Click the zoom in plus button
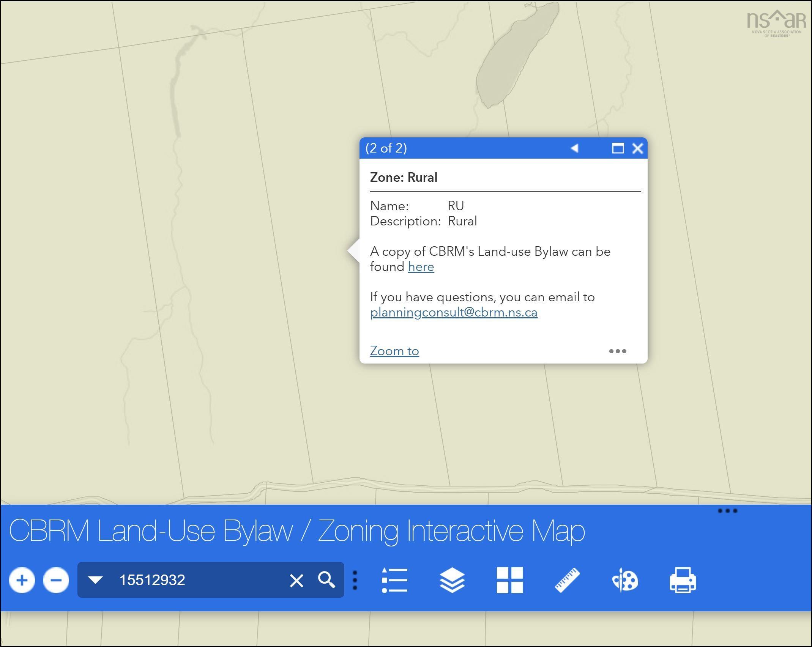This screenshot has width=812, height=647. click(22, 580)
